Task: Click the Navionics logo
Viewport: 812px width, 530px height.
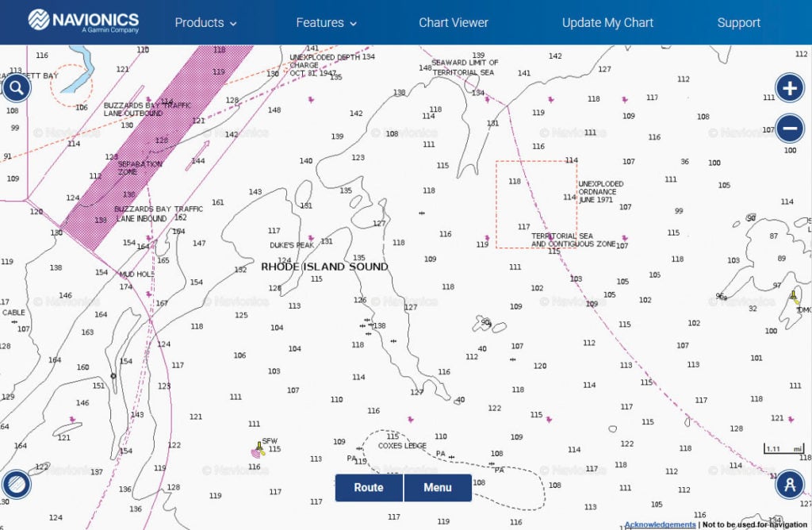Action: click(x=83, y=21)
